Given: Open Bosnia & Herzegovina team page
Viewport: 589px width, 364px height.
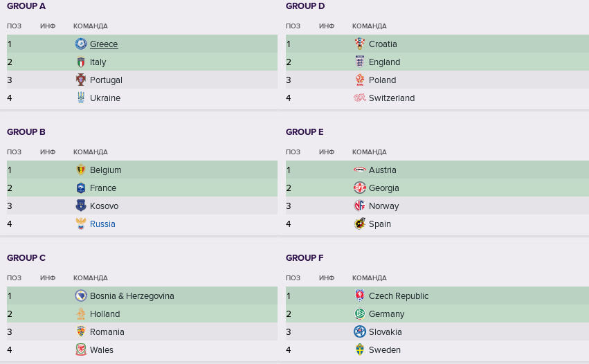Looking at the screenshot, I should pos(132,296).
